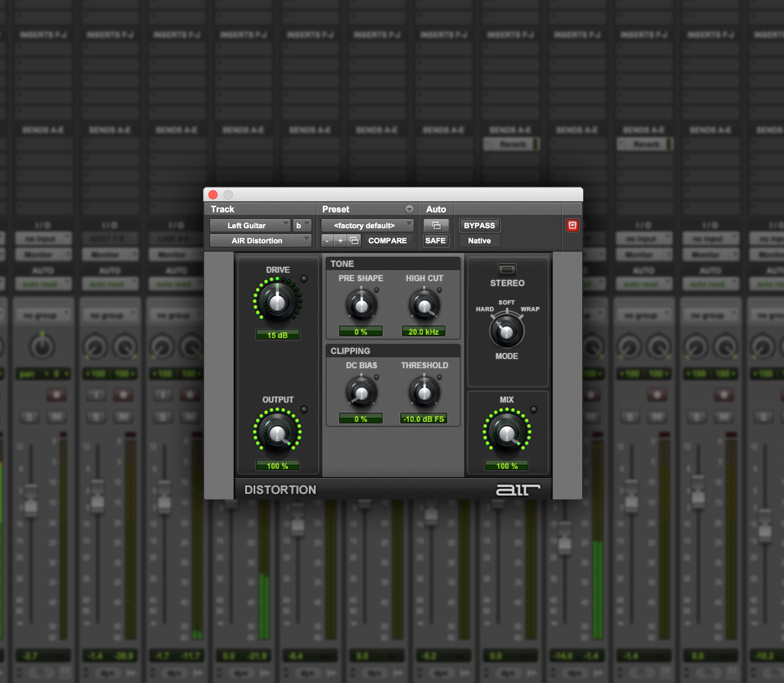Activate the SAFE button in the Auto section

click(436, 240)
